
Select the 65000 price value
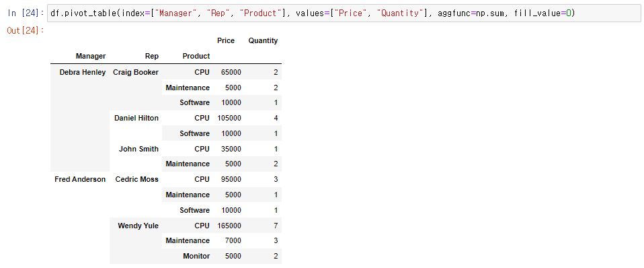(231, 72)
